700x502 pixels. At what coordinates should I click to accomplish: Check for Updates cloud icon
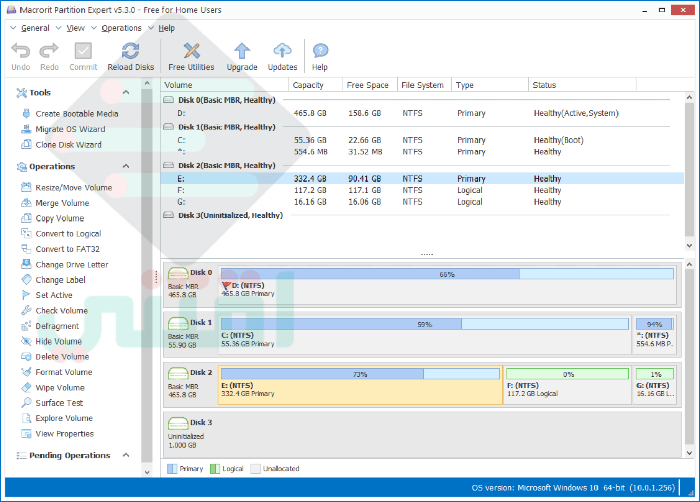[282, 51]
